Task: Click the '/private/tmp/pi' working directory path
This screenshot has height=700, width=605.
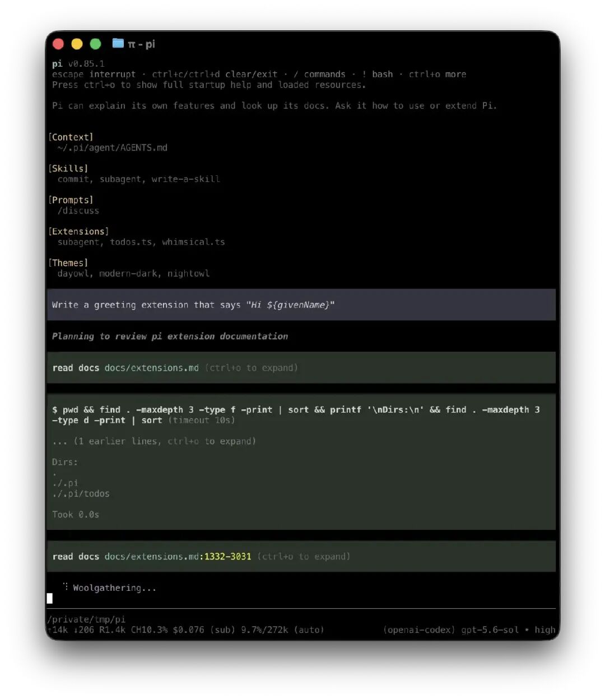Action: [x=86, y=619]
